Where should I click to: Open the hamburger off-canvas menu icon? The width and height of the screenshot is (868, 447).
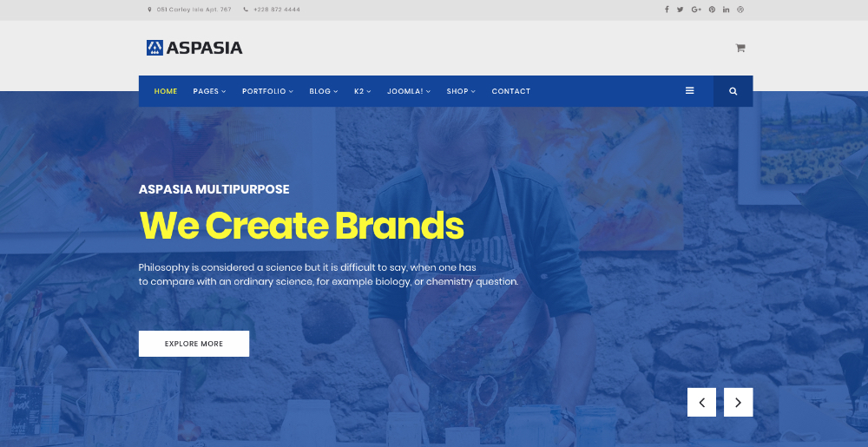pos(690,91)
